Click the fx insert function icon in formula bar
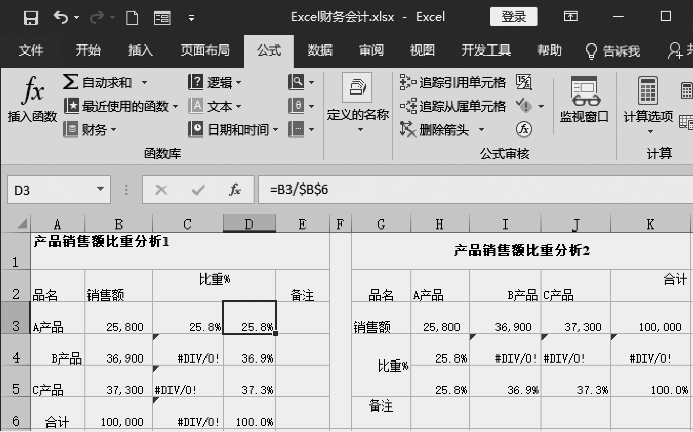The image size is (693, 432). click(x=235, y=190)
